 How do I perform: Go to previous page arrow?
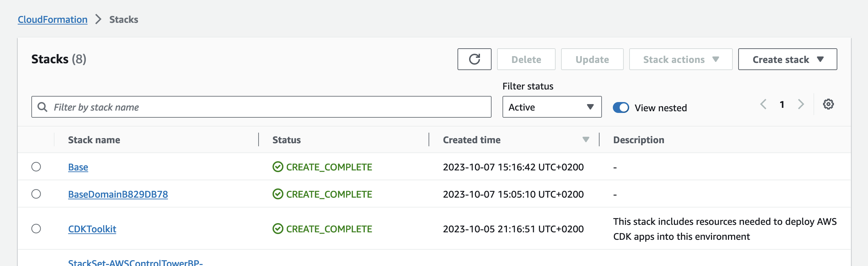pyautogui.click(x=763, y=104)
